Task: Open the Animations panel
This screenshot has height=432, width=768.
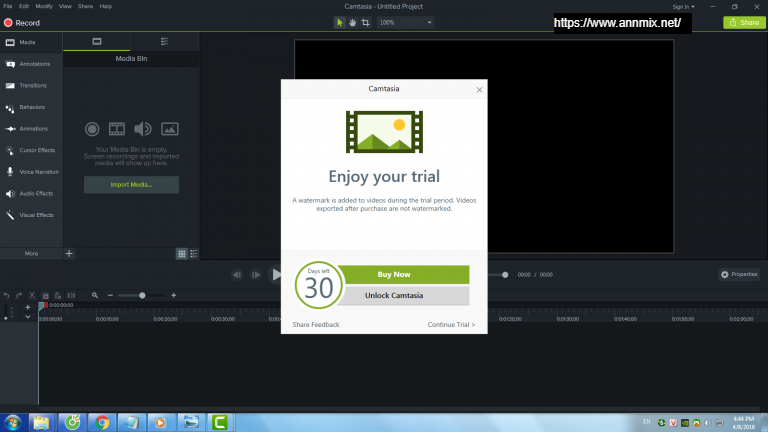Action: (31, 129)
